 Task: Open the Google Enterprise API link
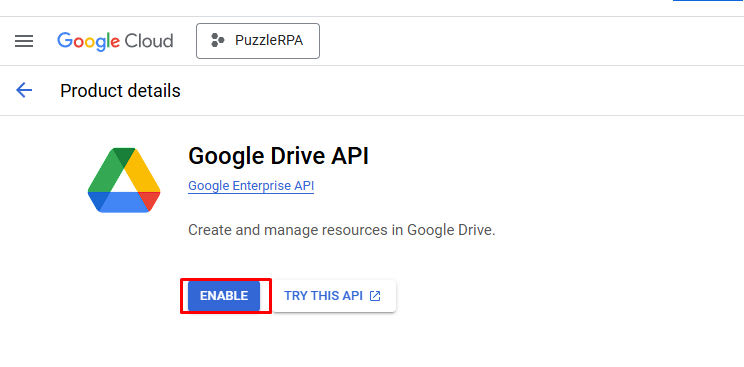pos(251,186)
